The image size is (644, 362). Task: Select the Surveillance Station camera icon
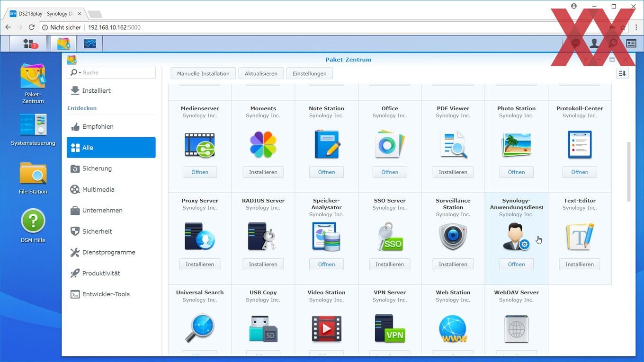pos(453,237)
